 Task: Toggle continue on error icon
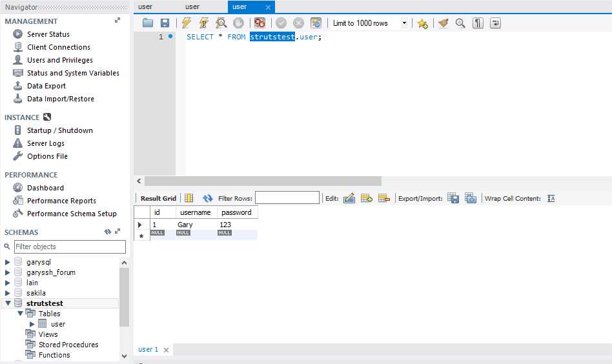click(260, 23)
